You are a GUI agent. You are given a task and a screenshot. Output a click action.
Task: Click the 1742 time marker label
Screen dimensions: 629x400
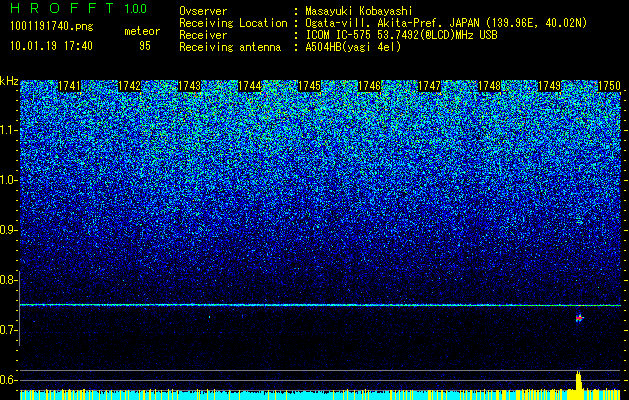(130, 86)
